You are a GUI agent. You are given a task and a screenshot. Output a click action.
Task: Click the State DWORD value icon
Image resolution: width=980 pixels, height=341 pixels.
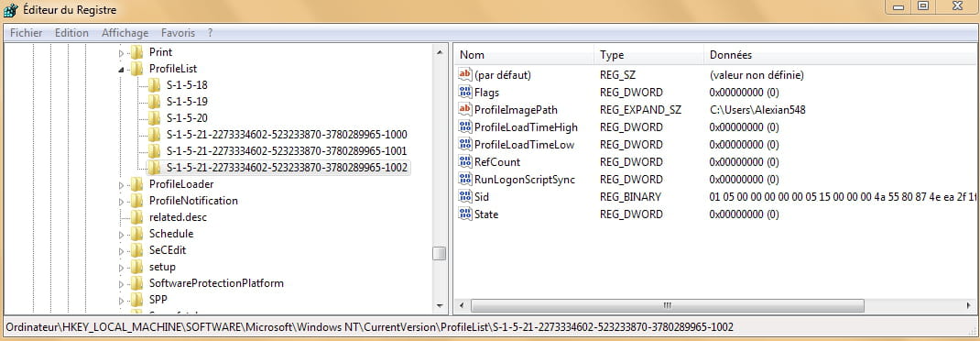pos(465,214)
